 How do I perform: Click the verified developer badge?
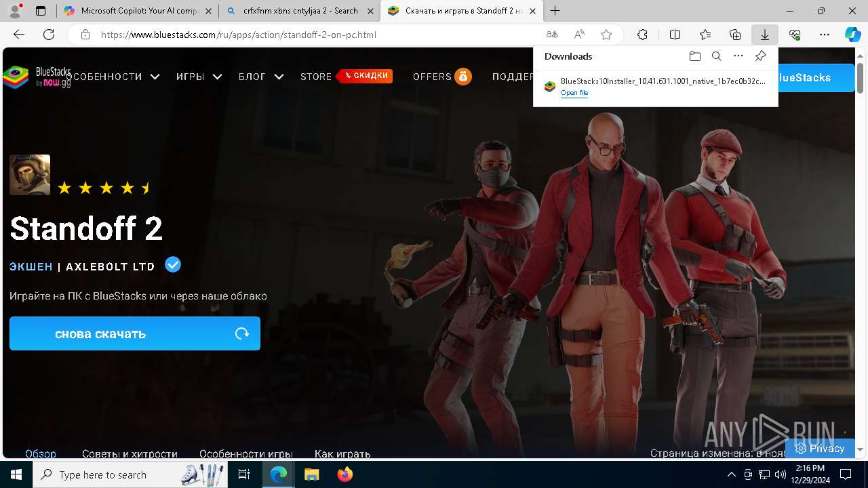click(173, 264)
